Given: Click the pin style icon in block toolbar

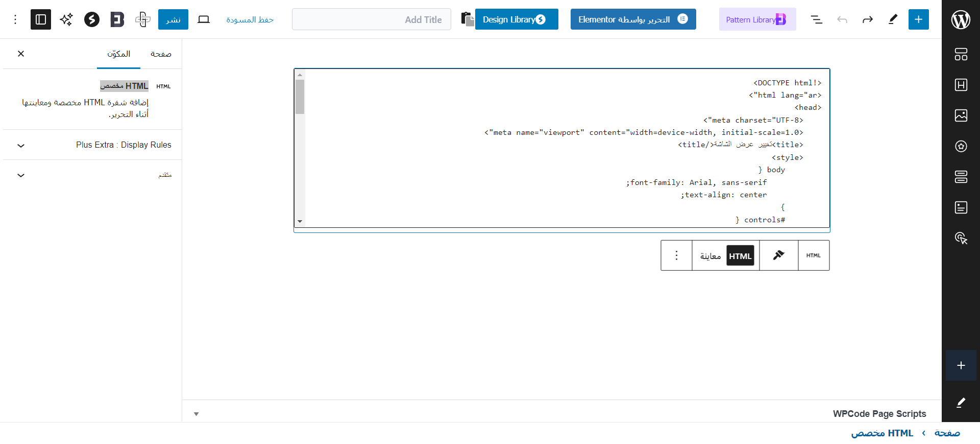Looking at the screenshot, I should 779,255.
